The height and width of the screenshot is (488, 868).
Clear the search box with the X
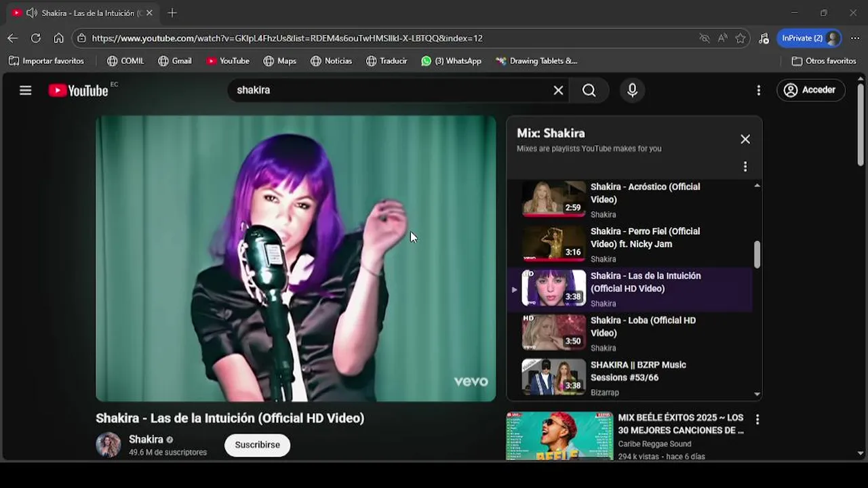(558, 90)
